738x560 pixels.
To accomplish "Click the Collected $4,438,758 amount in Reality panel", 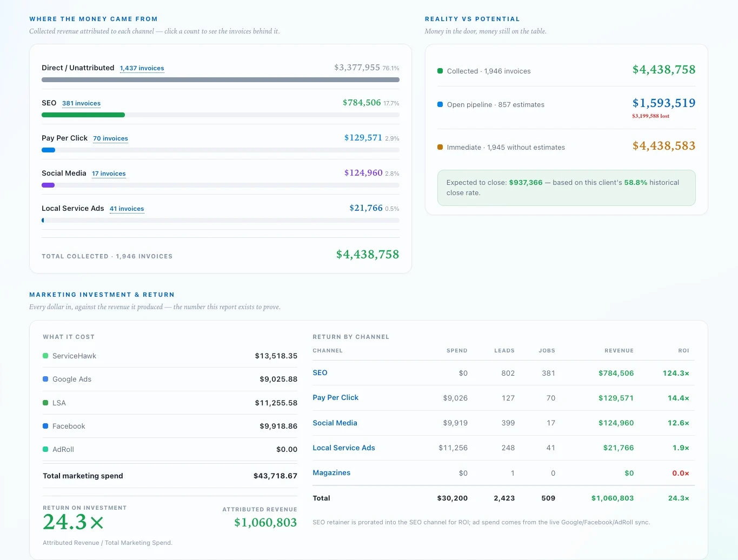I will [x=664, y=70].
